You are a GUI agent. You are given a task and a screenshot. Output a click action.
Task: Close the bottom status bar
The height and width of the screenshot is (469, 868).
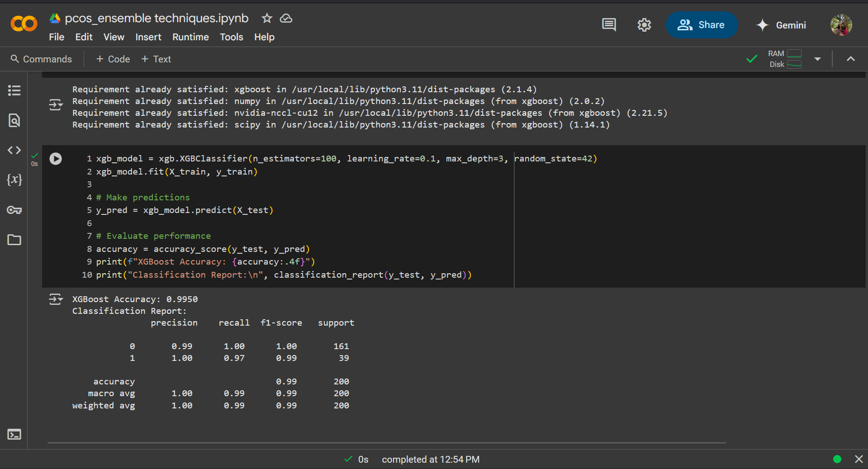pos(859,459)
